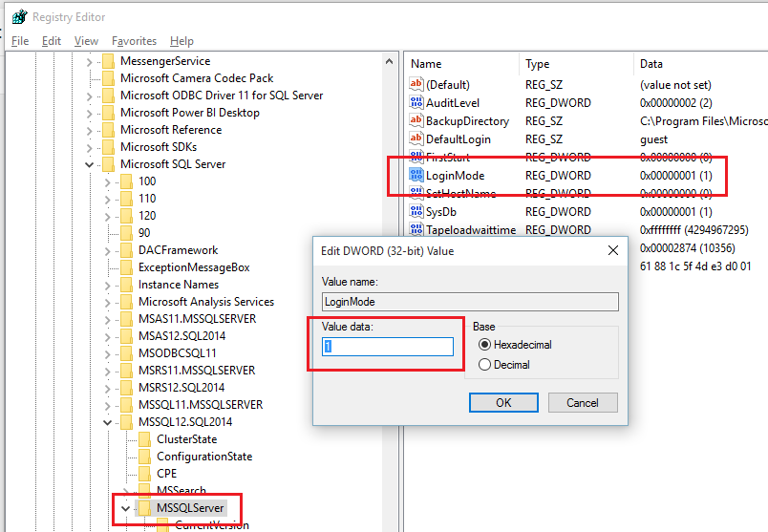The width and height of the screenshot is (768, 532).
Task: Click the LoginMode DWORD value icon
Action: pos(416,175)
